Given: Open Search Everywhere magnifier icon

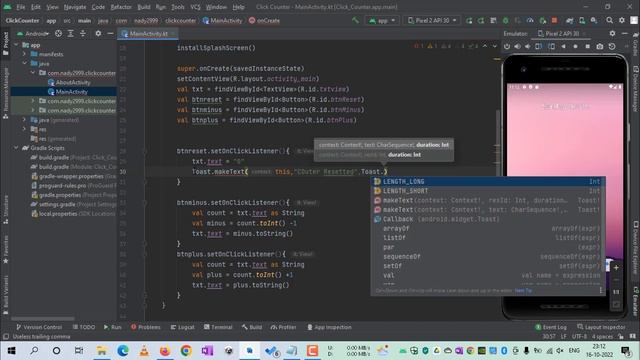Looking at the screenshot, I should pos(609,20).
